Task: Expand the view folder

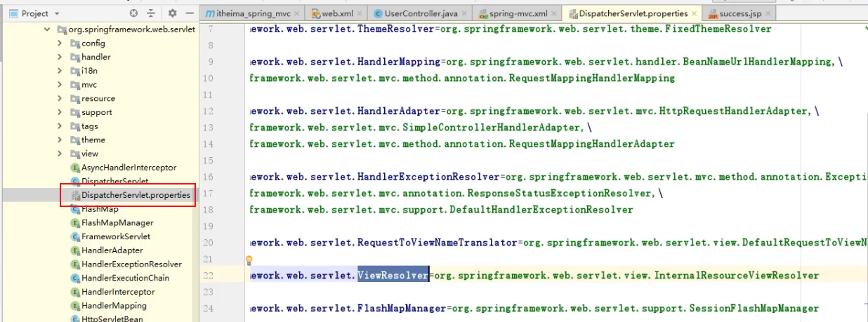Action: [x=60, y=154]
